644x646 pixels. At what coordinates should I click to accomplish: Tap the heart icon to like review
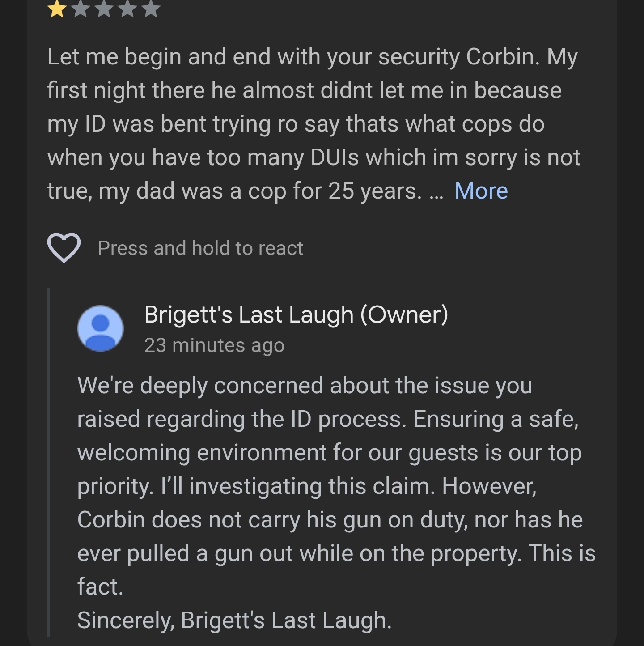tap(64, 248)
